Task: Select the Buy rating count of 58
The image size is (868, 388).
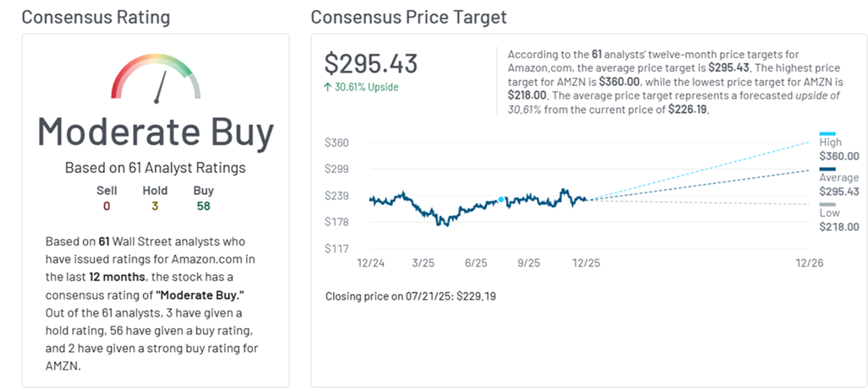Action: 204,206
